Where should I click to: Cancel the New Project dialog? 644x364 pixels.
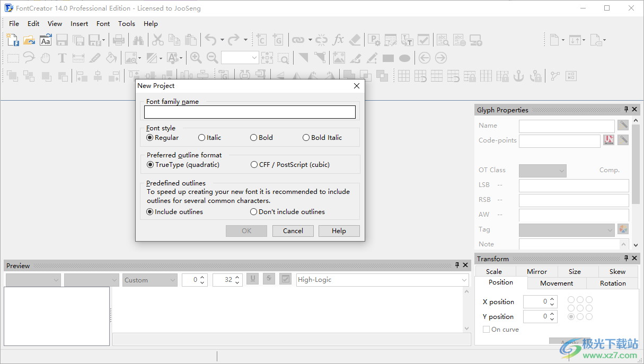tap(293, 230)
